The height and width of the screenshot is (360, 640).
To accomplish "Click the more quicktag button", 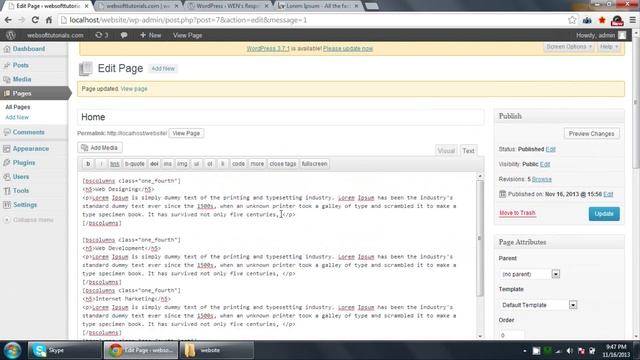I will click(257, 164).
